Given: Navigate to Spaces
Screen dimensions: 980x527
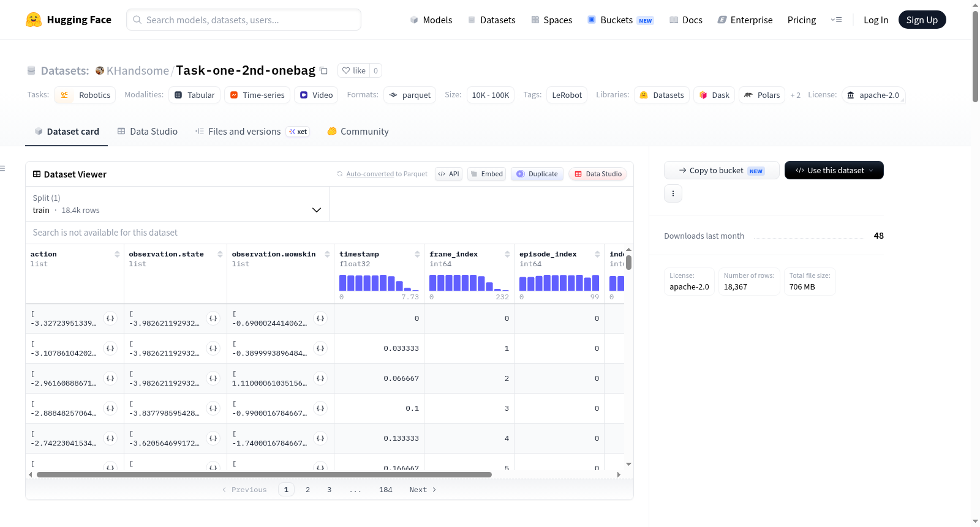Looking at the screenshot, I should tap(552, 20).
